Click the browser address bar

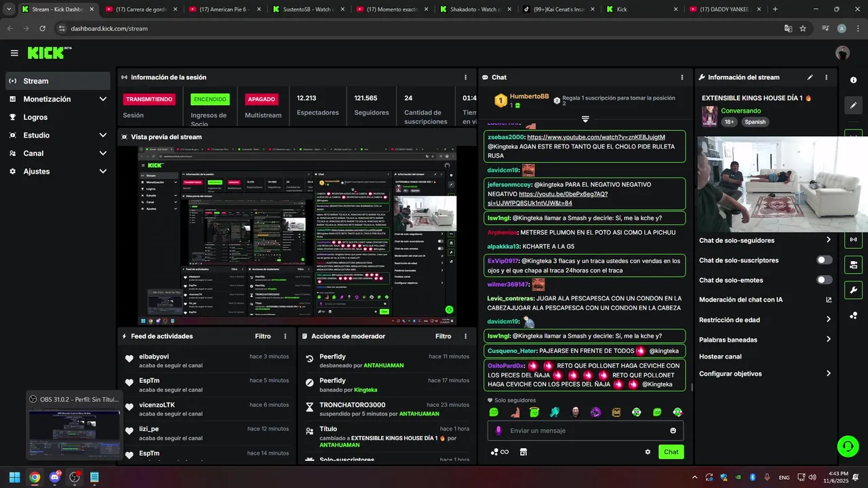(x=420, y=28)
